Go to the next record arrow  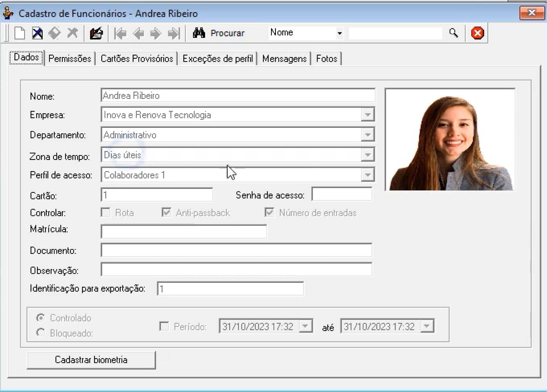[156, 33]
